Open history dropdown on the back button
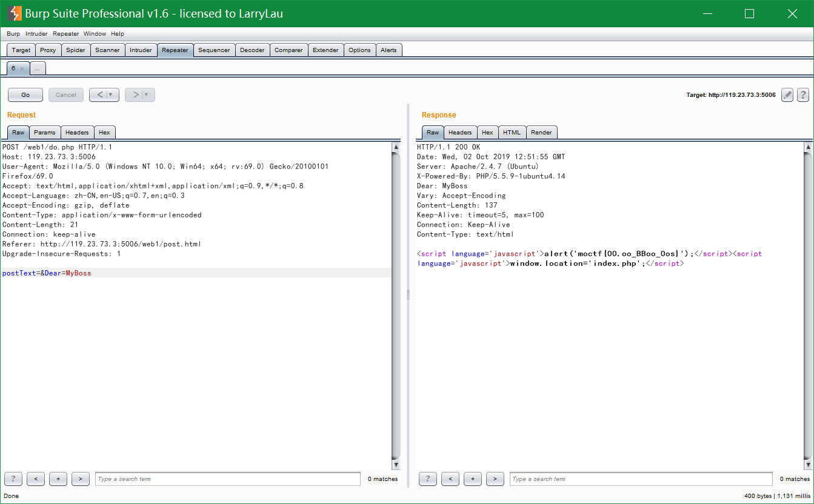 coord(112,94)
